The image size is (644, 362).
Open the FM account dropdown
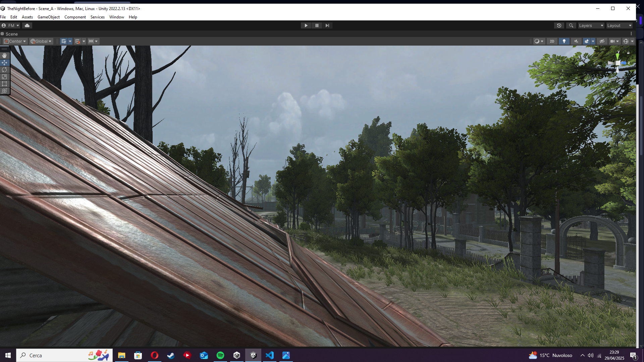coord(10,25)
